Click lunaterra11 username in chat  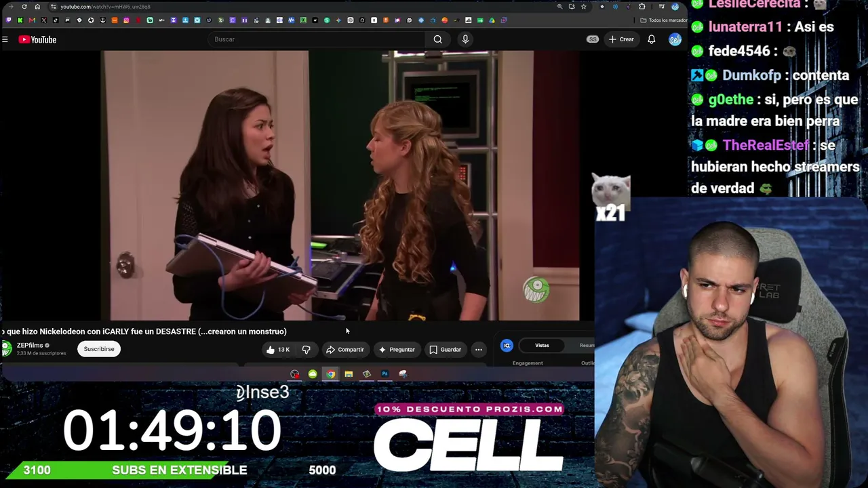pos(745,27)
